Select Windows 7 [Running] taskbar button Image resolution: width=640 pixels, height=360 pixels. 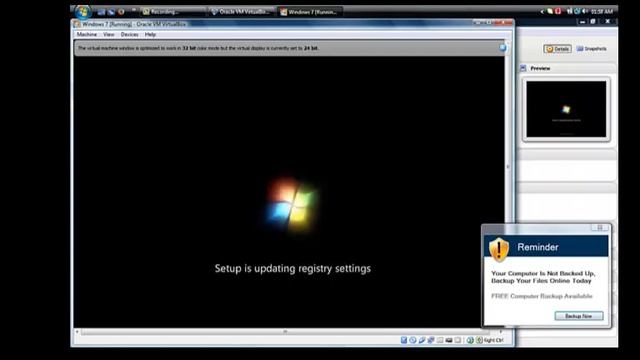pos(310,12)
